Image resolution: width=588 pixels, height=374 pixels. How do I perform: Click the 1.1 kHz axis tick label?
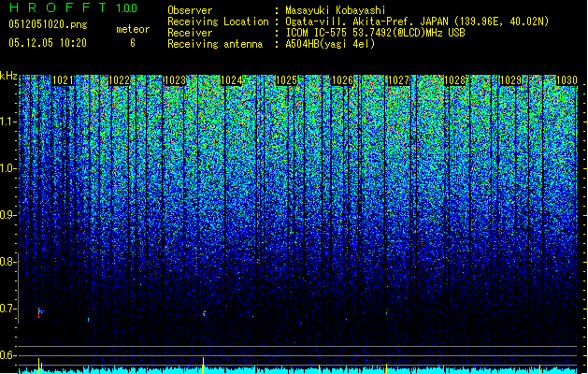click(x=8, y=122)
